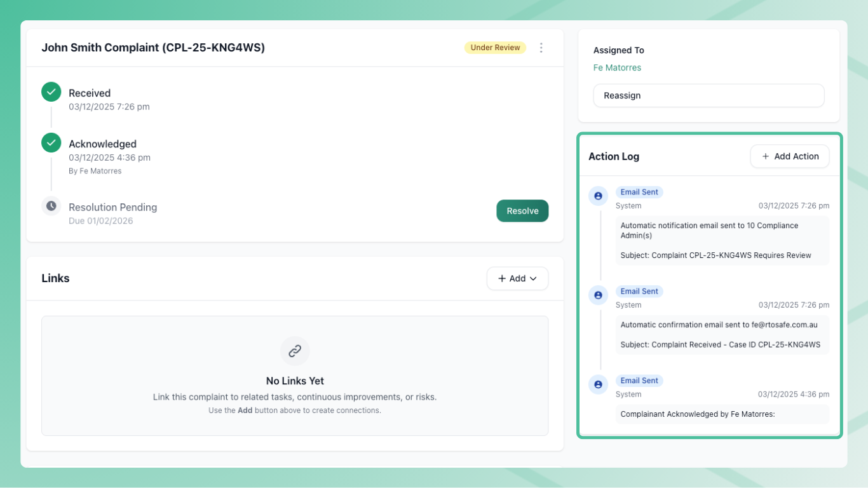Screen dimensions: 868x488
Task: Click the chain link icon in empty Links area
Action: coord(295,351)
